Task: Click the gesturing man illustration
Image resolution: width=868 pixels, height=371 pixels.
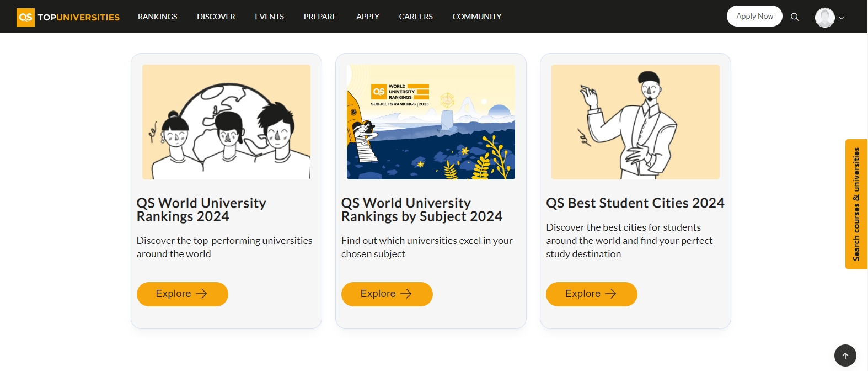Action: (635, 122)
